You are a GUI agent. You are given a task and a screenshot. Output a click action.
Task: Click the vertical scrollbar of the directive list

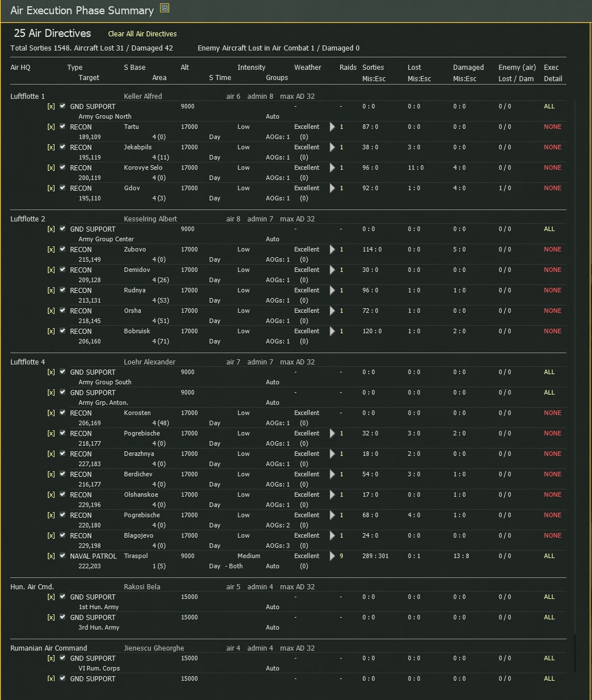tap(575, 386)
